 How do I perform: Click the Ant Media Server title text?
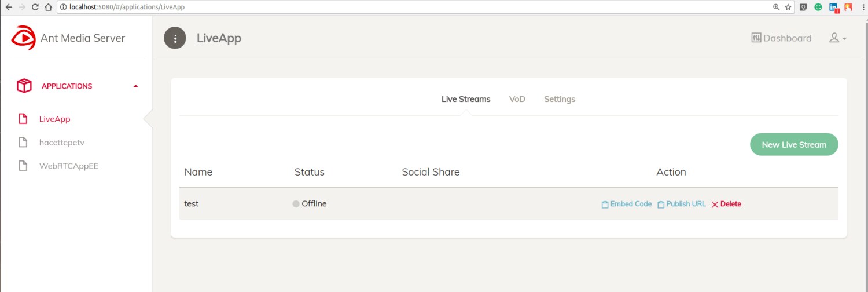[83, 38]
